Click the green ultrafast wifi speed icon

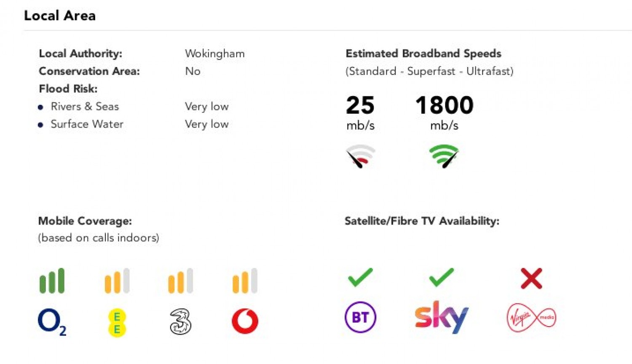[444, 156]
